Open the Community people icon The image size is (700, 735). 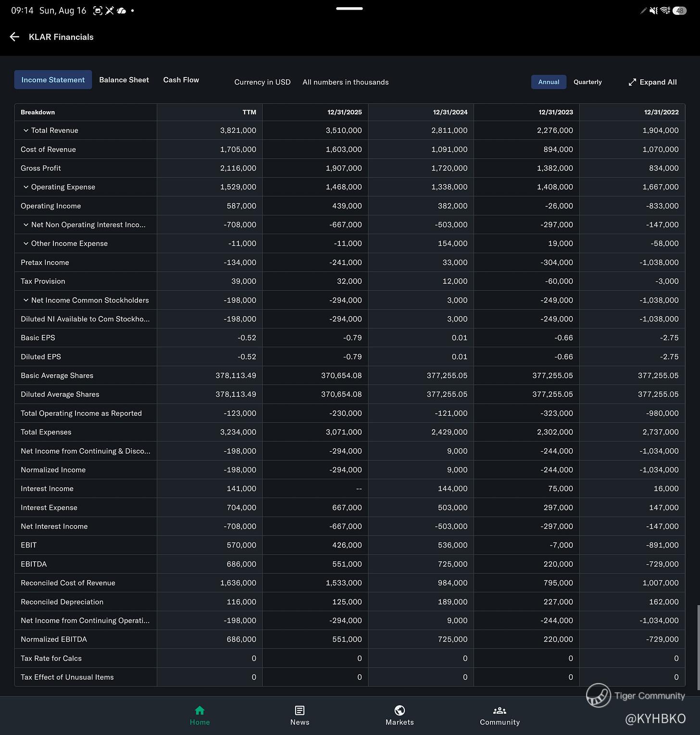pos(500,710)
